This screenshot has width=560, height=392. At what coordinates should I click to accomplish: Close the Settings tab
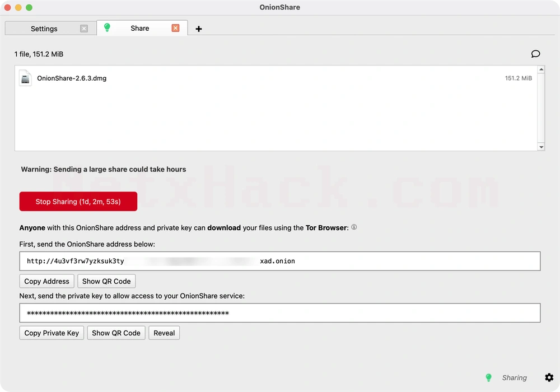pyautogui.click(x=84, y=29)
